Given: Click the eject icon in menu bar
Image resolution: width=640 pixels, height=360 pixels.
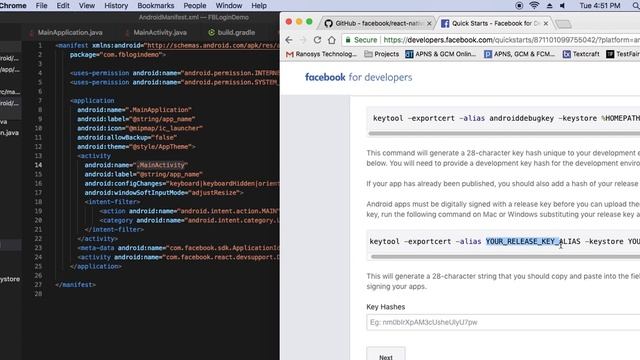Looking at the screenshot, I should click(549, 6).
